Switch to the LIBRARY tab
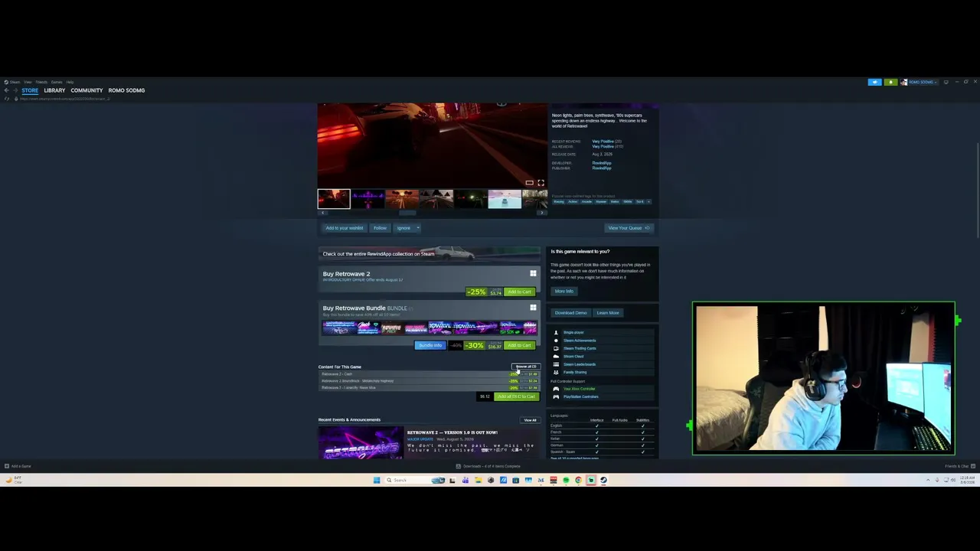Image resolution: width=980 pixels, height=551 pixels. [x=54, y=90]
